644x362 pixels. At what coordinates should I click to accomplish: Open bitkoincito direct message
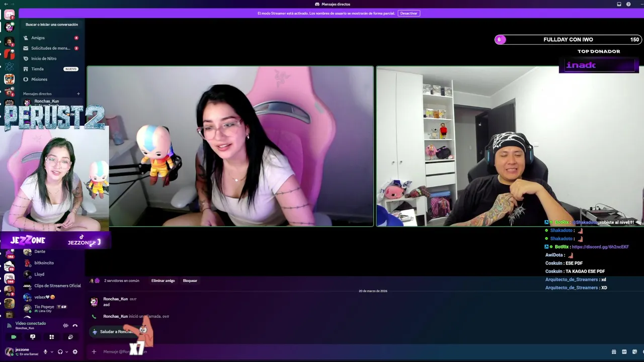(51, 263)
